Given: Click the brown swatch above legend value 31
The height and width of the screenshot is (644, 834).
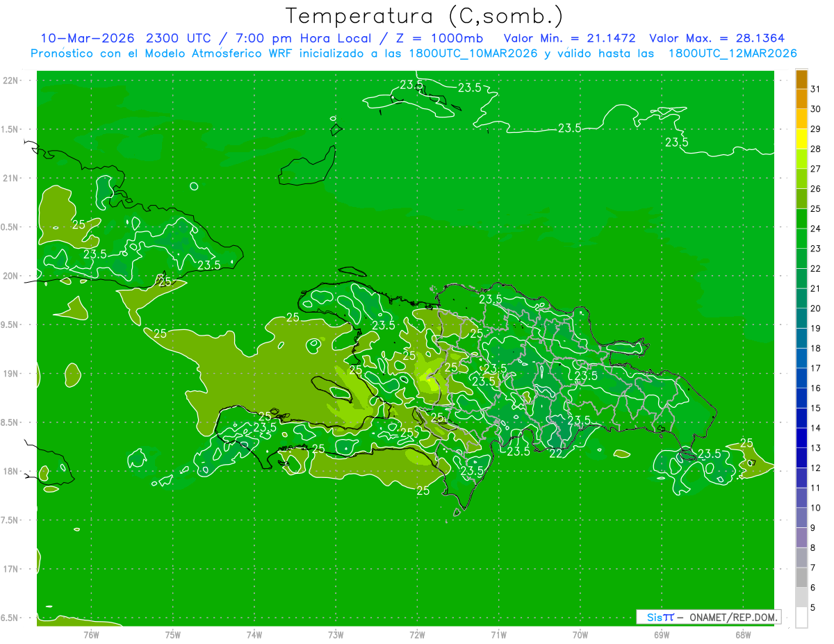Looking at the screenshot, I should click(801, 79).
